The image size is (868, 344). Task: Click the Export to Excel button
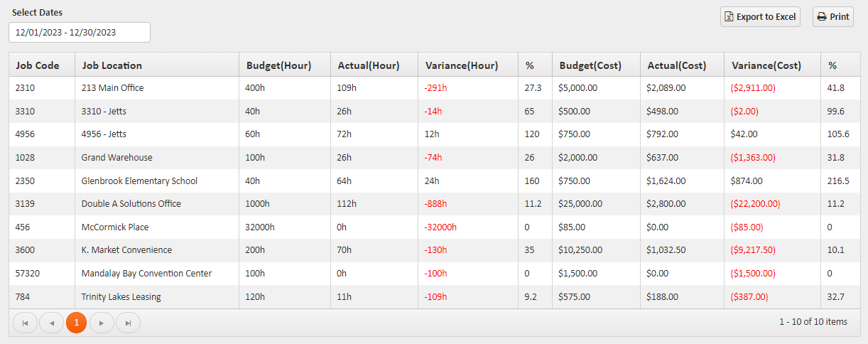[x=760, y=17]
